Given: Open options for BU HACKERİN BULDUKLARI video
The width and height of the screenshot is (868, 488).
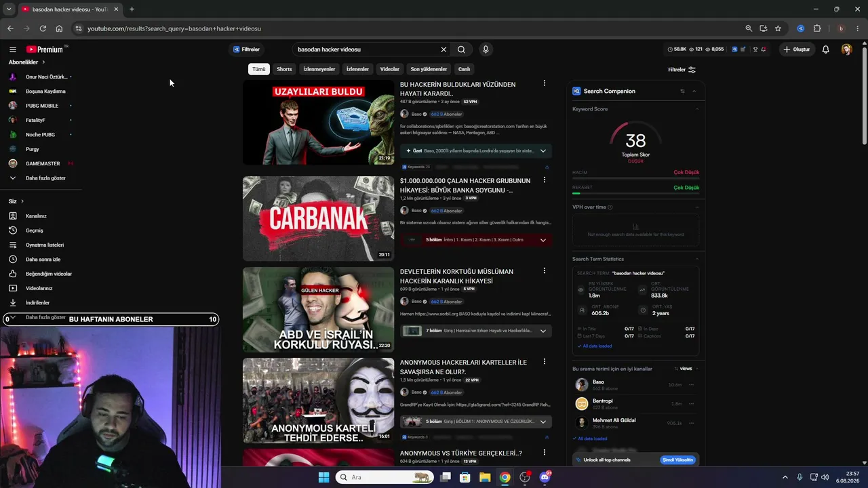Looking at the screenshot, I should 544,83.
